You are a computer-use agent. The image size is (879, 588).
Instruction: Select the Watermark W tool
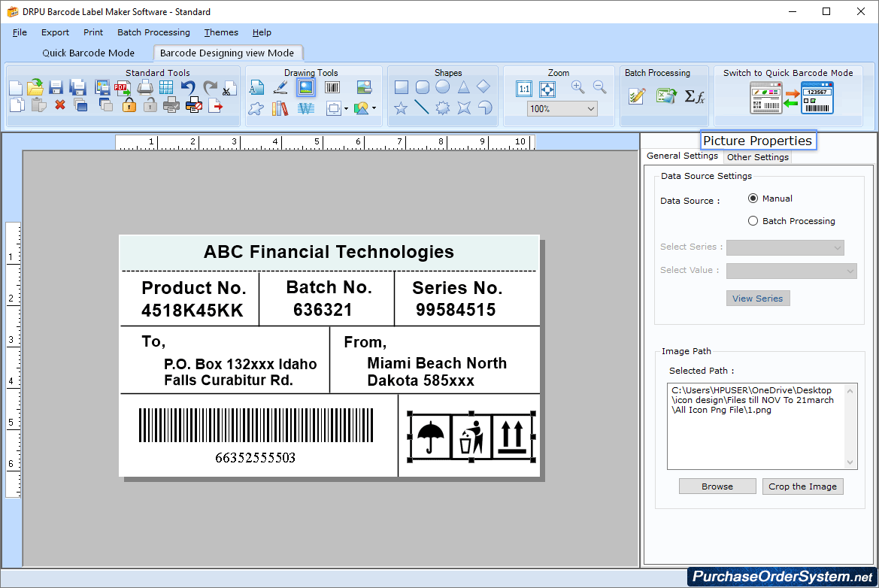pos(306,108)
